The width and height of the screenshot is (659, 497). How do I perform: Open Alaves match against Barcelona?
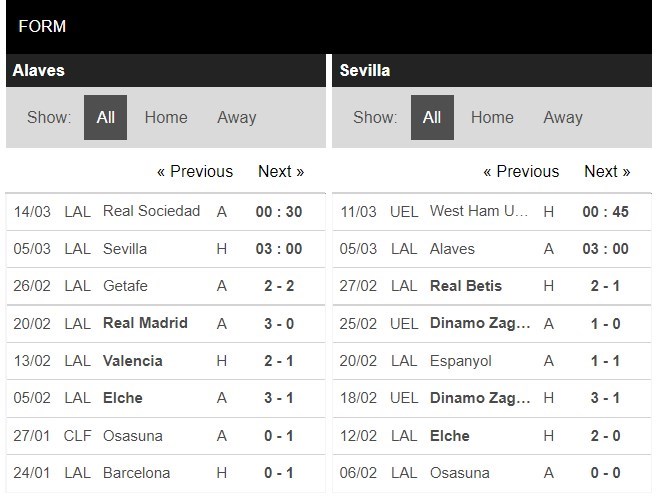pyautogui.click(x=166, y=473)
